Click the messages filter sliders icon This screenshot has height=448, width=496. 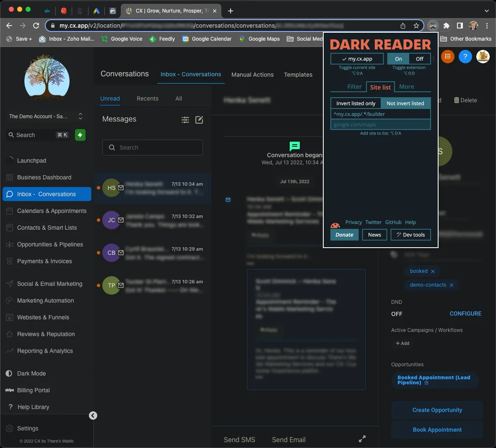click(x=185, y=120)
